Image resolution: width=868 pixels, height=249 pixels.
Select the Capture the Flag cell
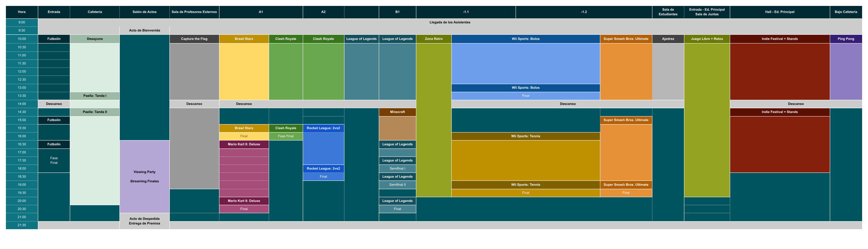tap(194, 39)
